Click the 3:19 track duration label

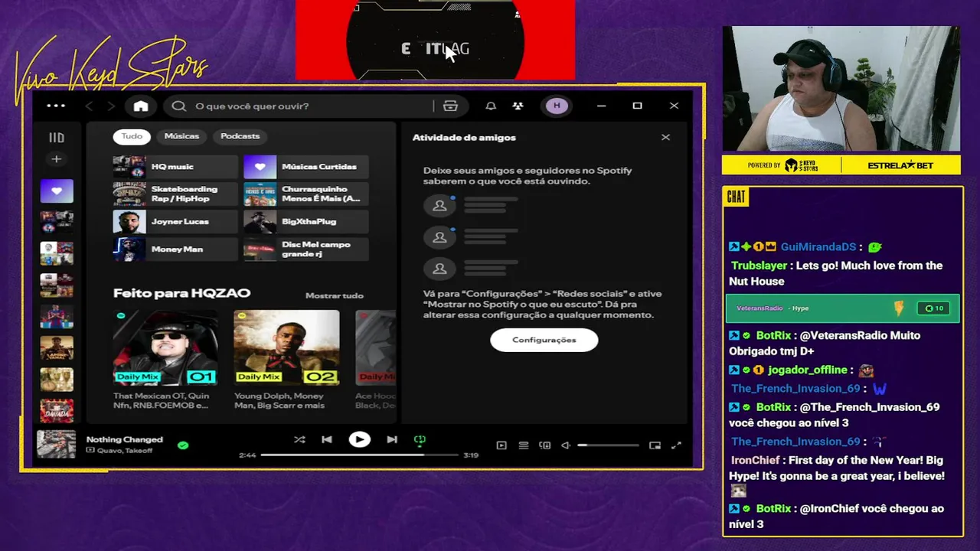coord(471,455)
